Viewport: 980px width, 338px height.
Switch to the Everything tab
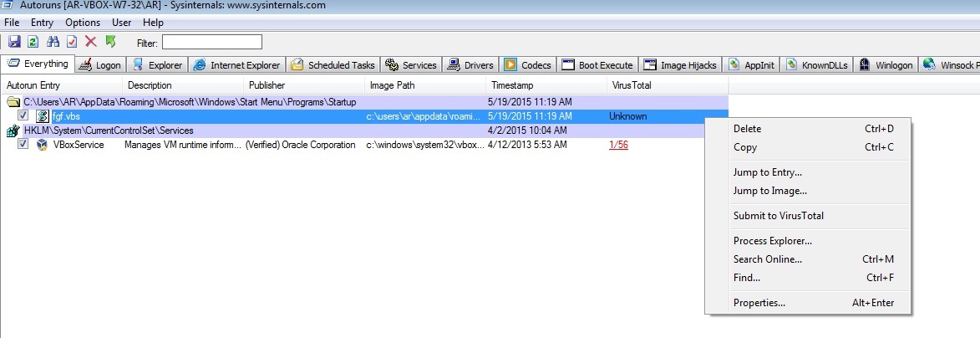click(x=38, y=64)
